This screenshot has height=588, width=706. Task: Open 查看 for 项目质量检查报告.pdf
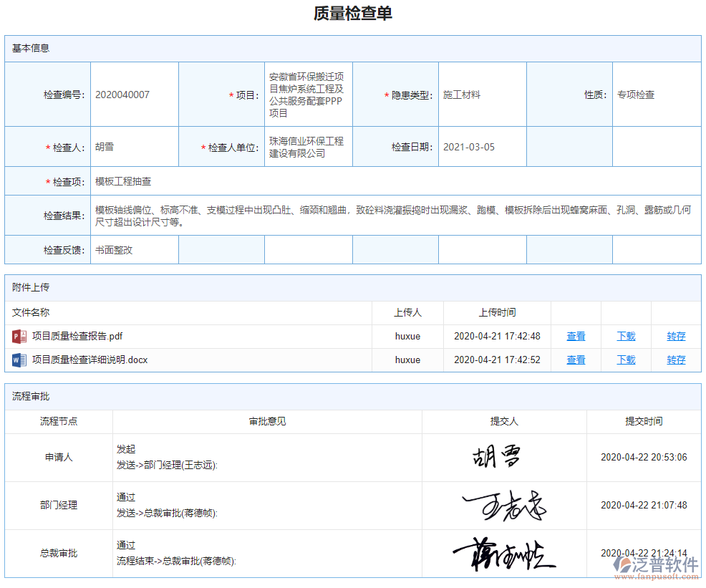575,335
